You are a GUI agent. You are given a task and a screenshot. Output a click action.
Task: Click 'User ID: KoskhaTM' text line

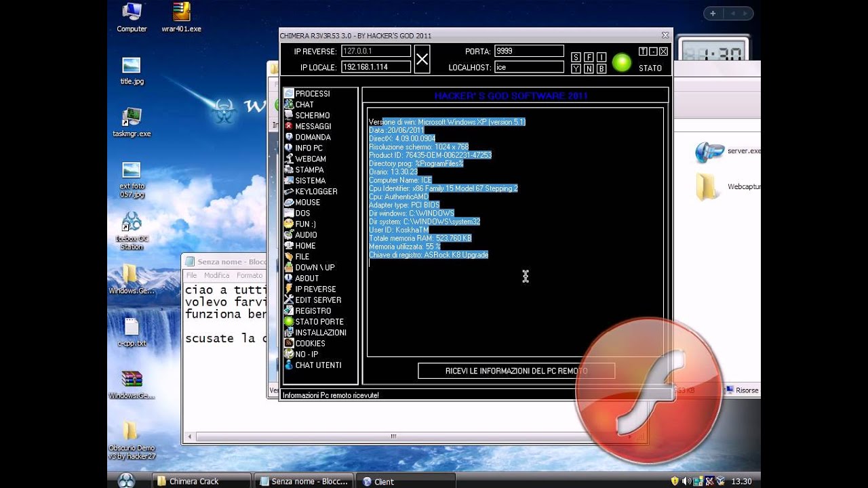(x=398, y=230)
